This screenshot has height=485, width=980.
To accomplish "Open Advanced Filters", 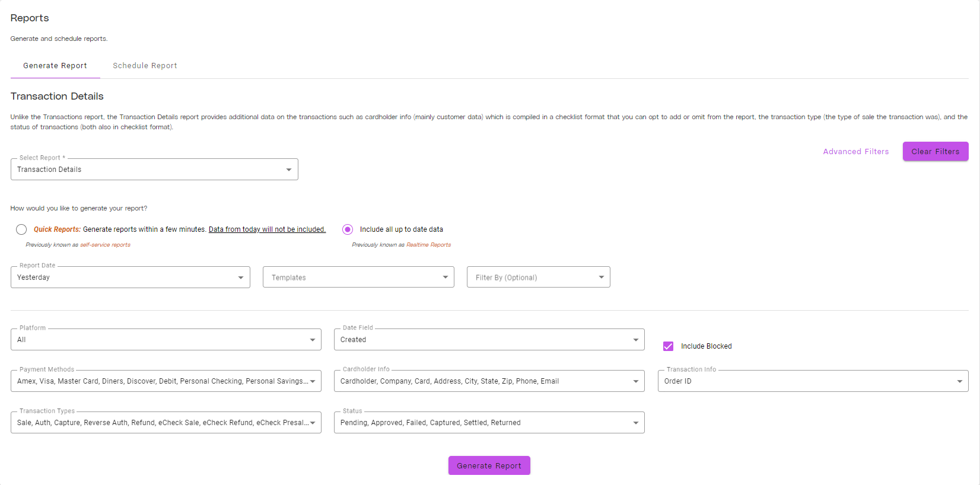I will pos(855,152).
